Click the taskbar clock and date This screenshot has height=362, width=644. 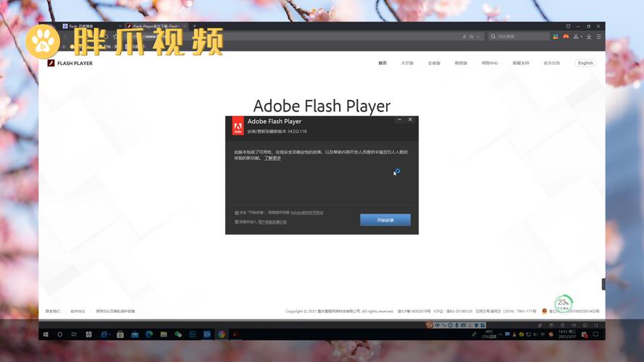(x=566, y=334)
